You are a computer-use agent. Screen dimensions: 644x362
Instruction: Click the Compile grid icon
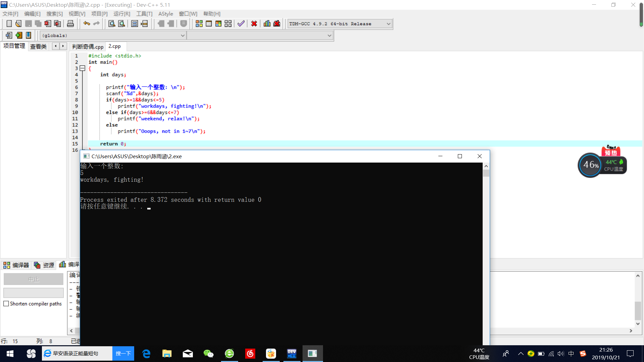click(x=199, y=23)
